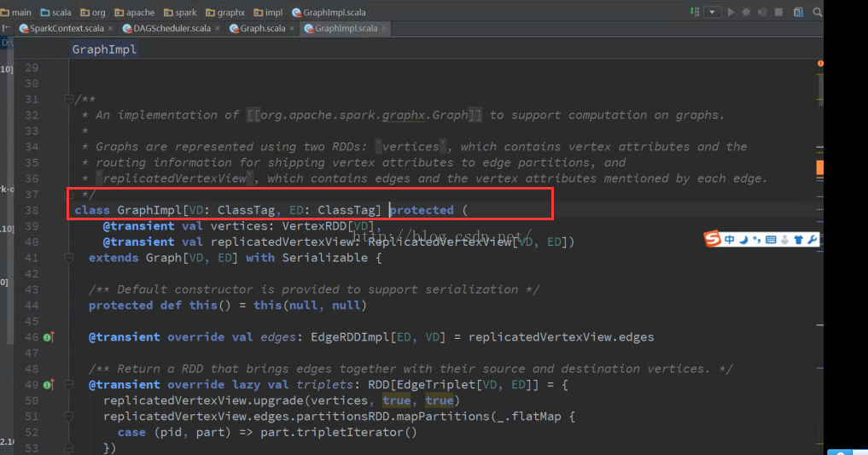Close the SparkContext.scala tab
This screenshot has height=455, width=868.
click(110, 28)
